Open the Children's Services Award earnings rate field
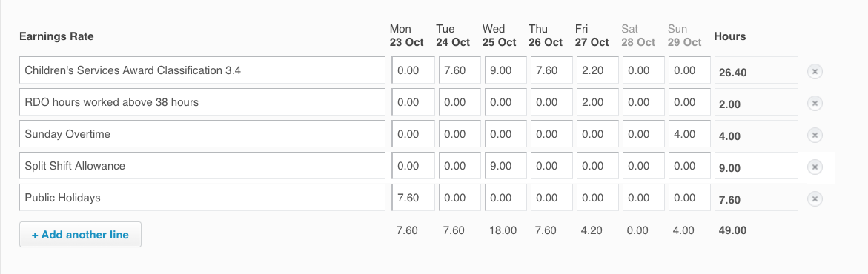The height and width of the screenshot is (274, 868). (x=202, y=70)
